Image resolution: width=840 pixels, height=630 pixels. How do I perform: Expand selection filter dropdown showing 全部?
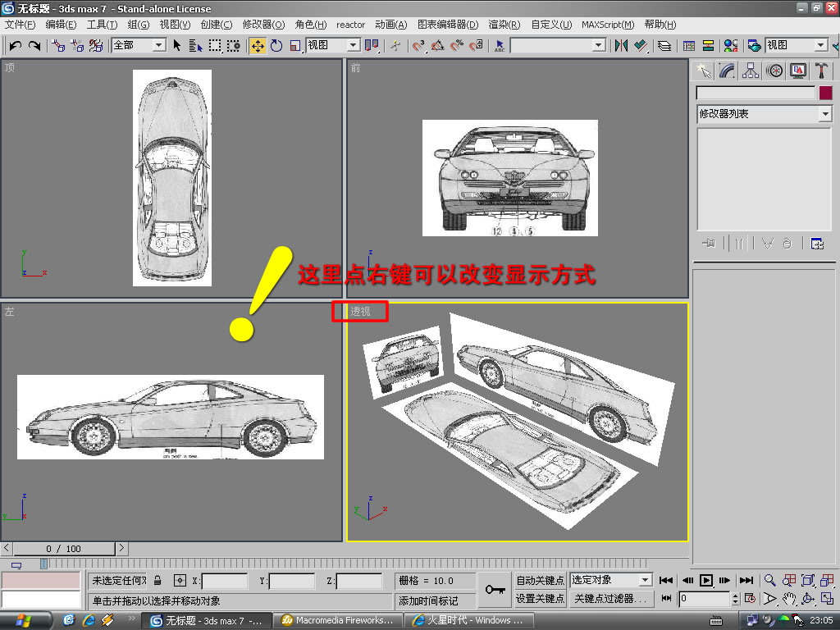click(x=158, y=45)
